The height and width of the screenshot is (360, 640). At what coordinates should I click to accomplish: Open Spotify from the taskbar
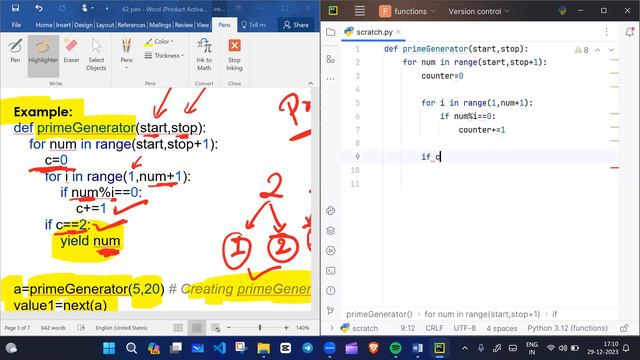pyautogui.click(x=395, y=348)
